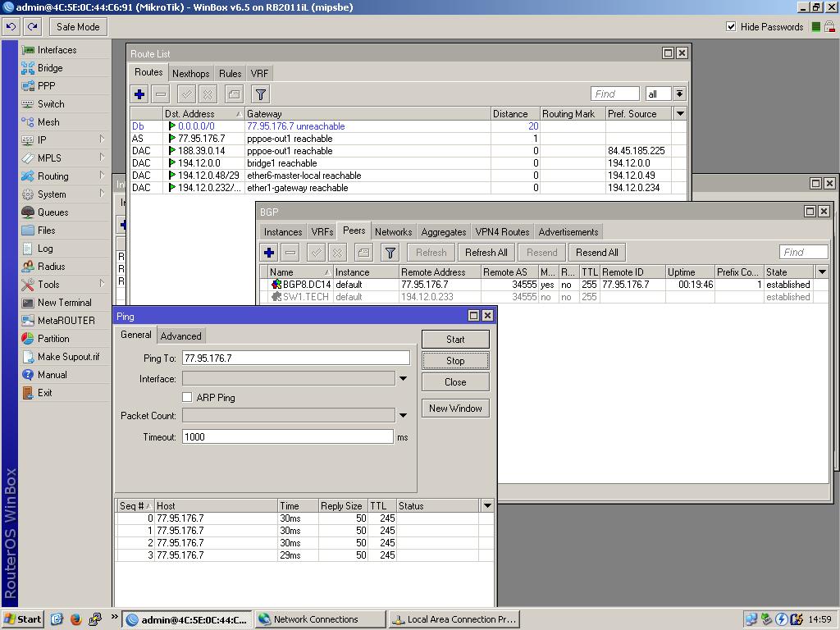Open the Files sidebar entry
The image size is (840, 630).
[x=46, y=231]
